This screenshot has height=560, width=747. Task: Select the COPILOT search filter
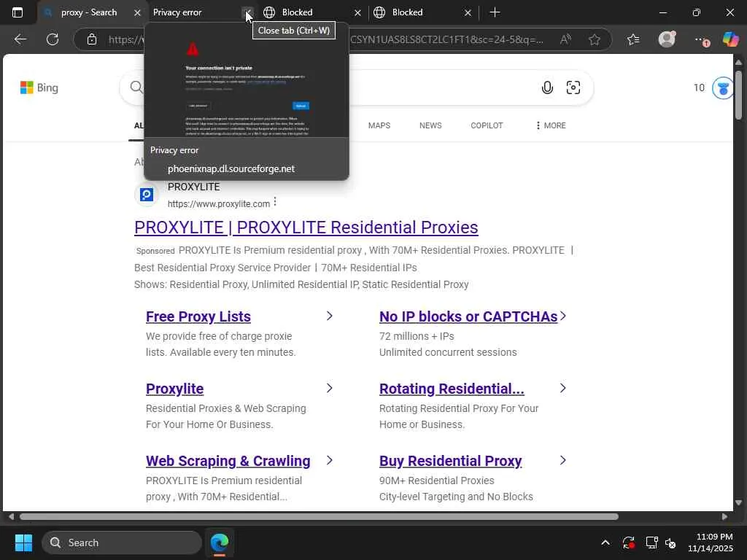487,125
